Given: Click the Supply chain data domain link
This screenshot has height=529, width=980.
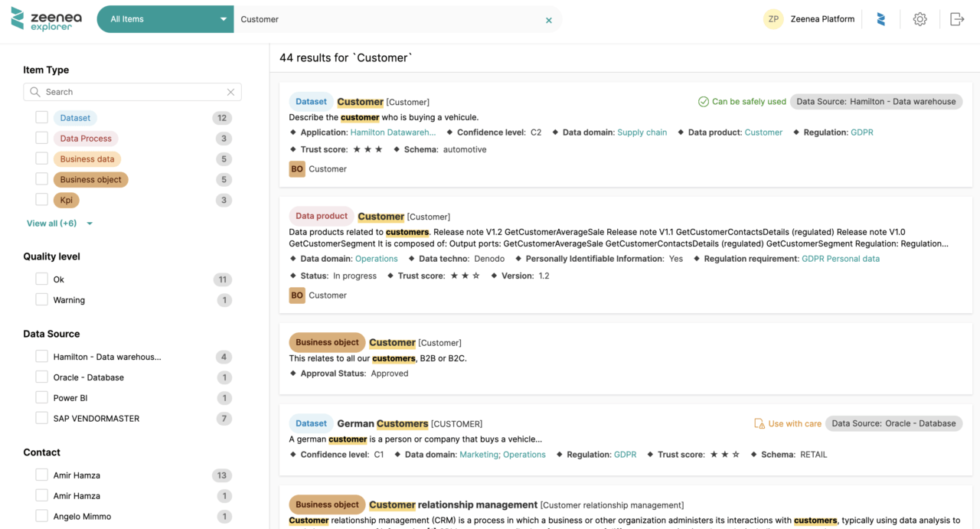Looking at the screenshot, I should coord(642,132).
